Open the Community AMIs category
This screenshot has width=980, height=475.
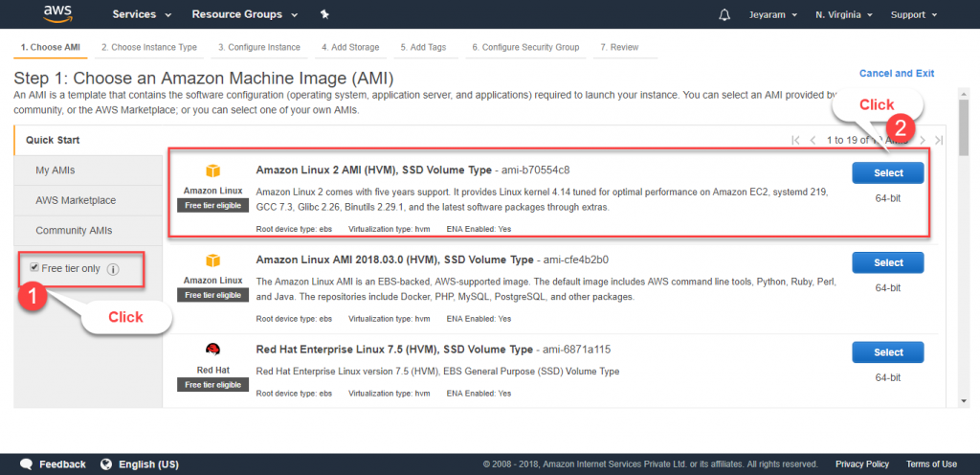tap(88, 231)
